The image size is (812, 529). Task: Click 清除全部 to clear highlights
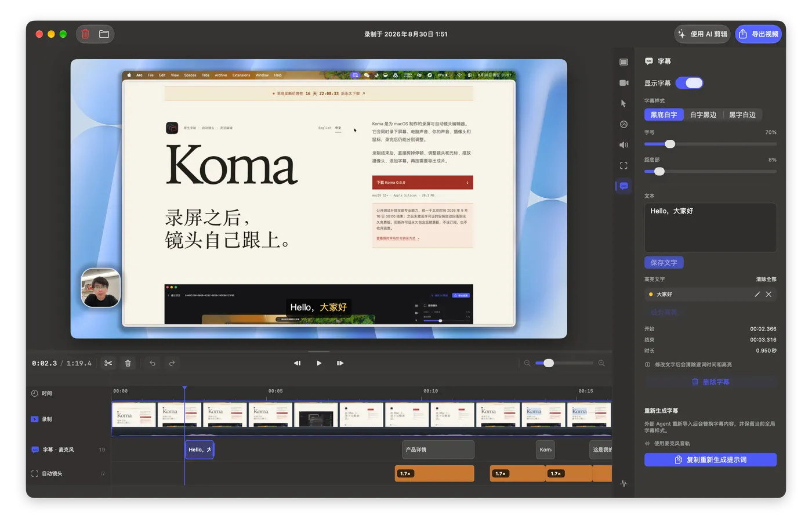[766, 279]
